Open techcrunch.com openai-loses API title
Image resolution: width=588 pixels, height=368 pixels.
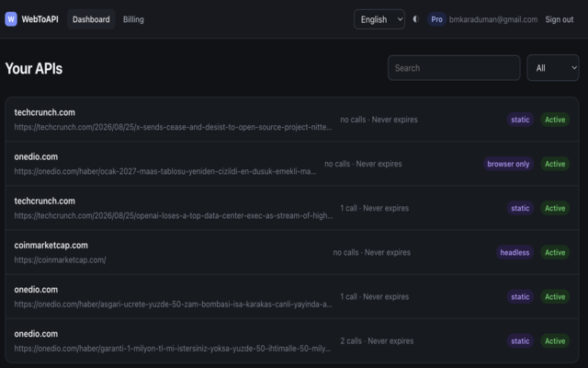[x=45, y=201]
